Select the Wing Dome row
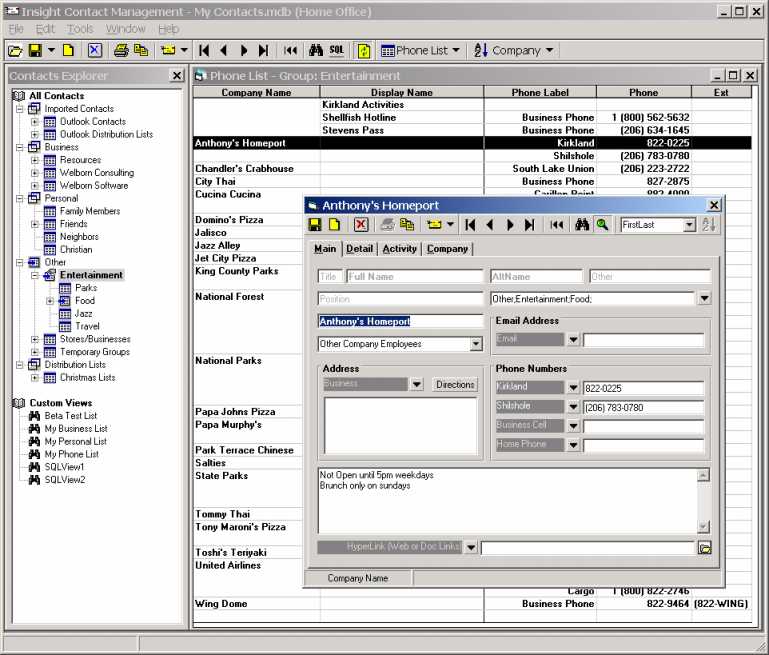Viewport: 769px width, 655px height. (x=472, y=604)
